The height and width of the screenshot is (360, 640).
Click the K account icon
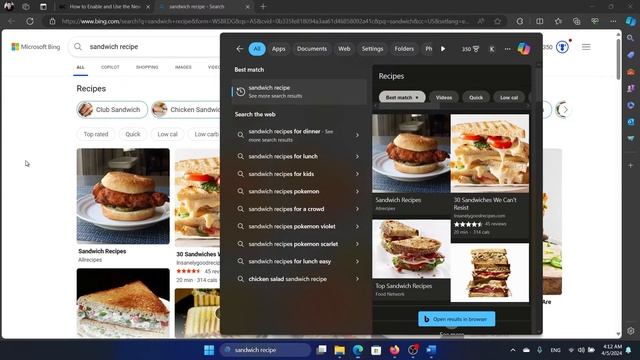pos(492,49)
